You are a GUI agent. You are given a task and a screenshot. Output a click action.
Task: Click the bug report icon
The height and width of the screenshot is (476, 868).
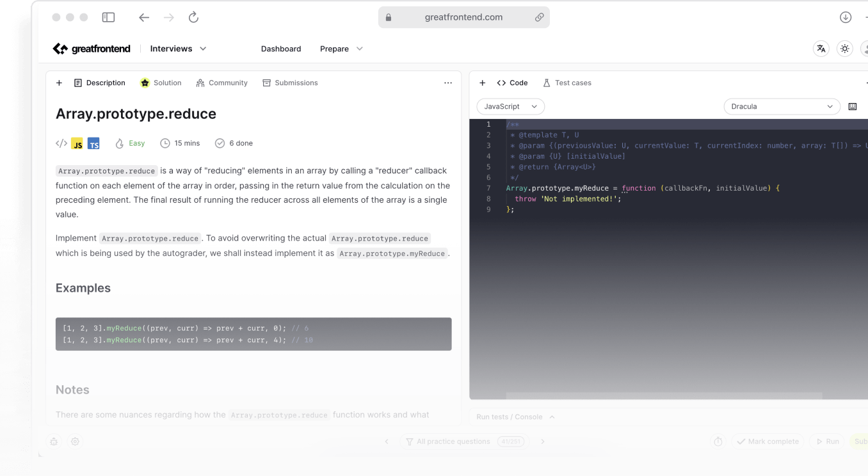click(54, 441)
